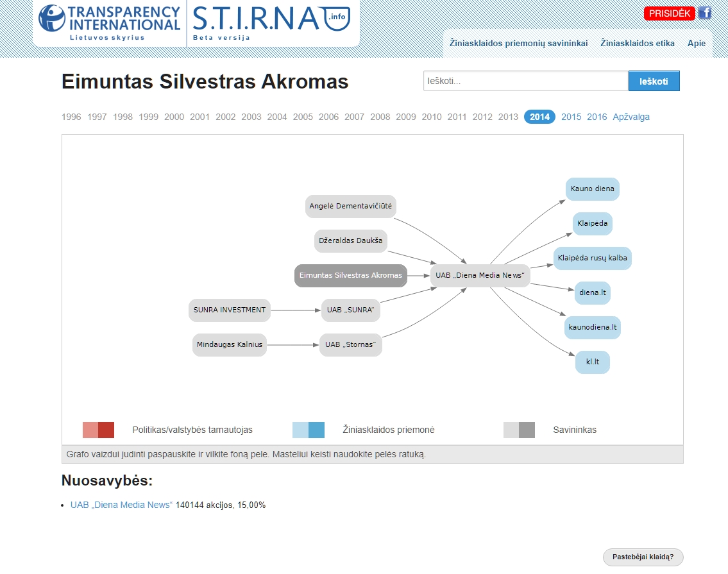Click the Ieškoti search input field
728x574 pixels.
[525, 81]
